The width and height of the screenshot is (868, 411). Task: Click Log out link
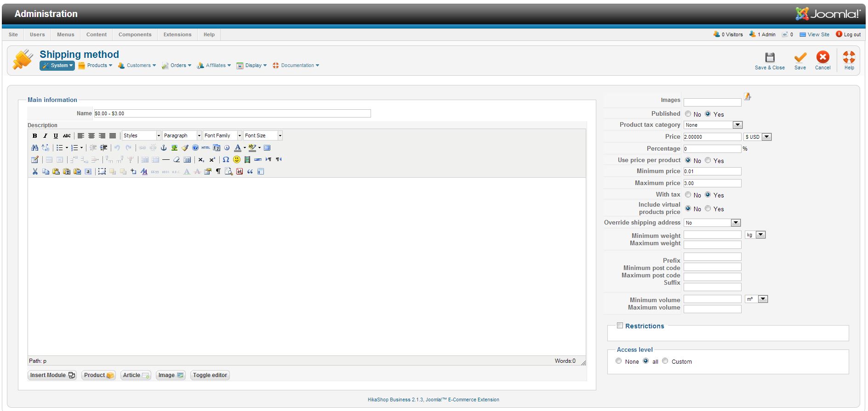click(x=848, y=34)
